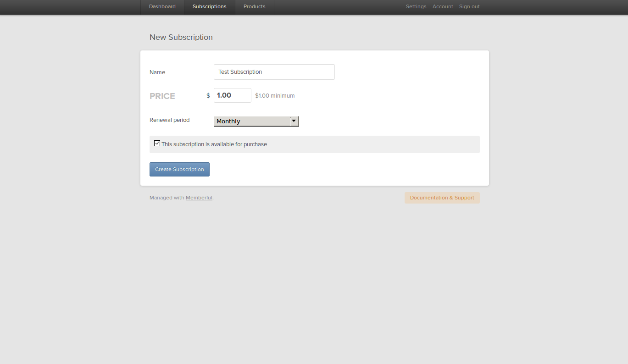Open Settings in the top bar
Screen dimensions: 628x364
[x=416, y=7]
